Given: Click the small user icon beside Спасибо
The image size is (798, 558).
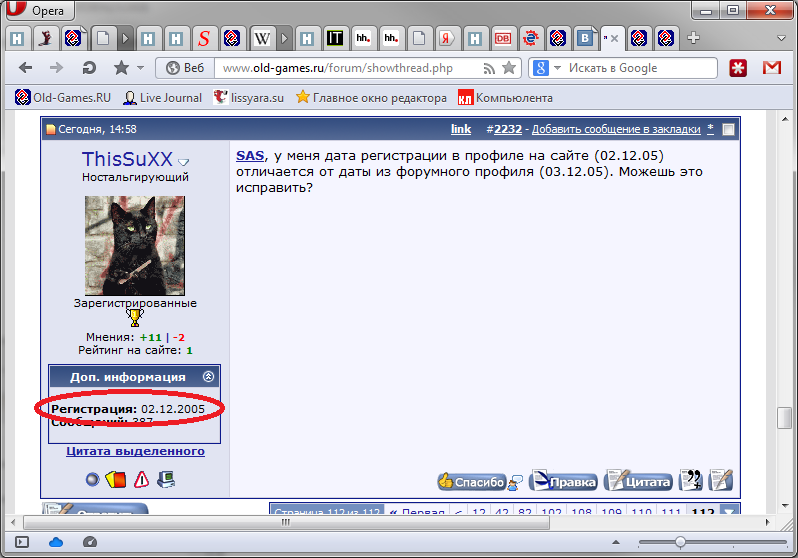Looking at the screenshot, I should [x=515, y=482].
